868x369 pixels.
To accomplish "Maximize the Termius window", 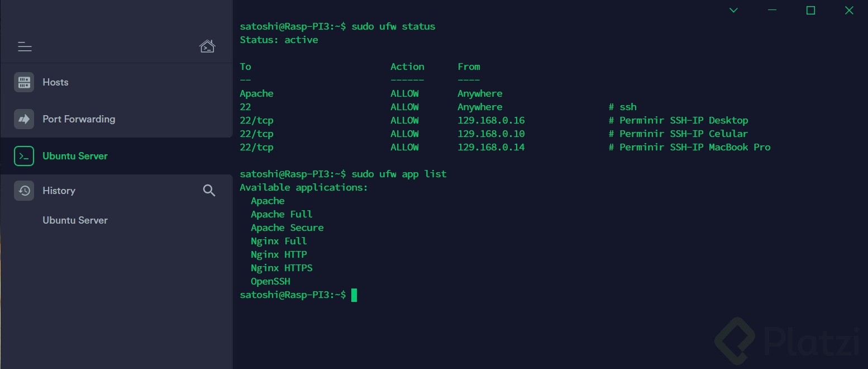I will 810,10.
